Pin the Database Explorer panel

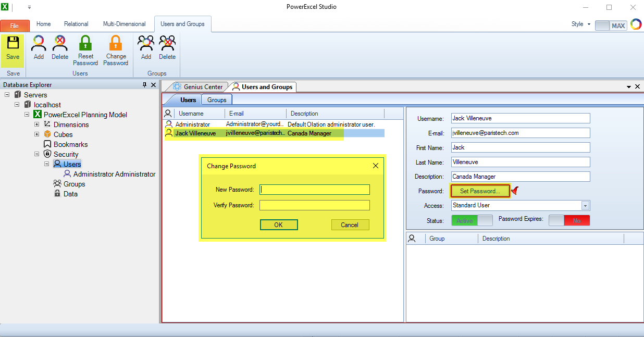(x=144, y=85)
